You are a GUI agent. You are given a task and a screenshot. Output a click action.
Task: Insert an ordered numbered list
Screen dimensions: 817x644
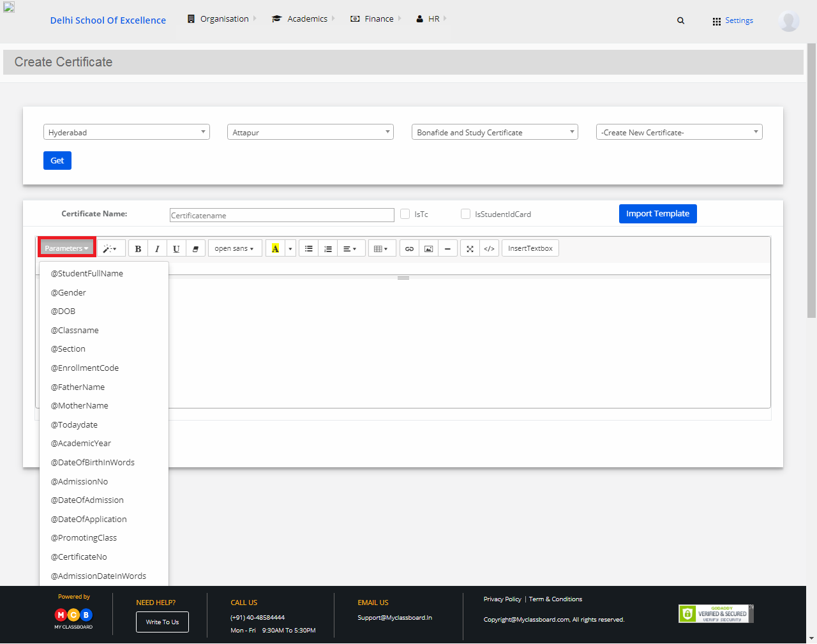[328, 248]
